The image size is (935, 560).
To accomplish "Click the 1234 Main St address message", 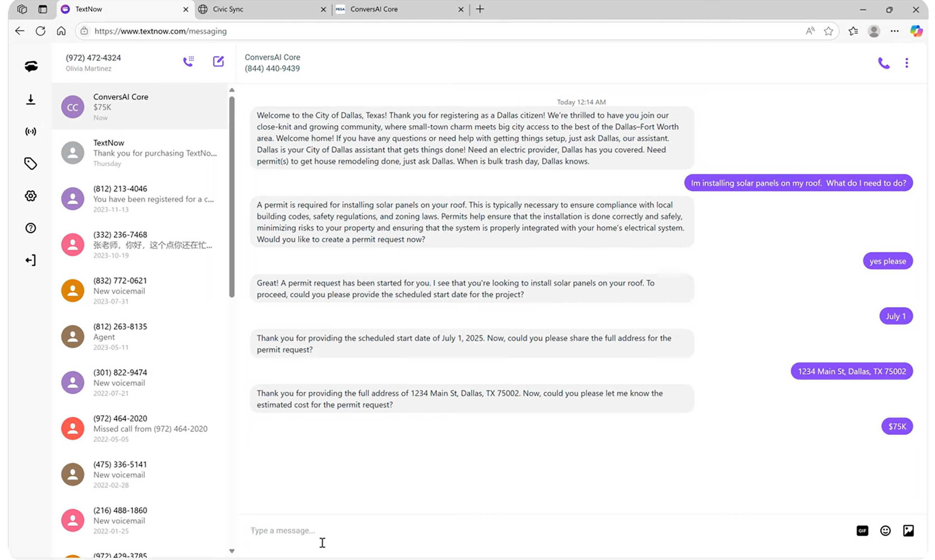I will (x=852, y=371).
